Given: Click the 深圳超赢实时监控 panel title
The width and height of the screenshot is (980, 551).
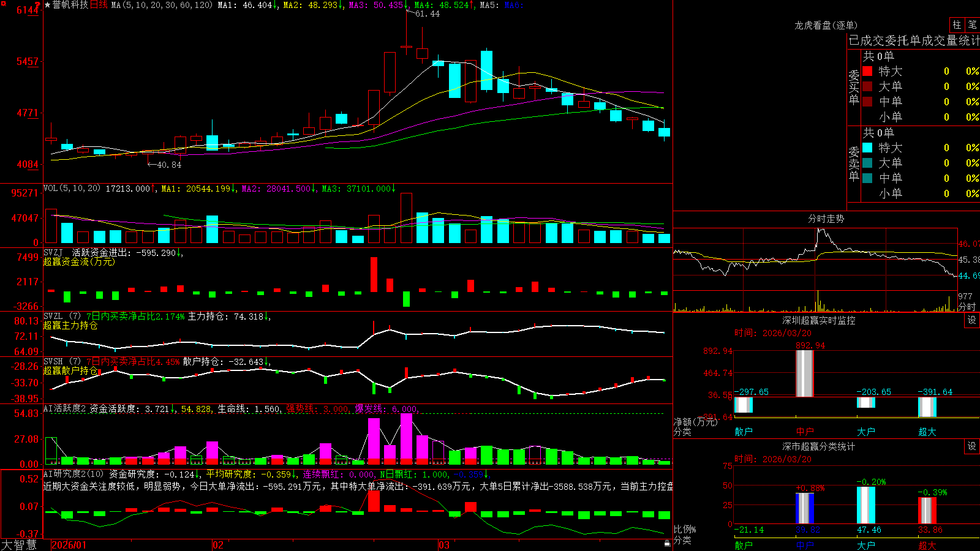Looking at the screenshot, I should (x=818, y=320).
